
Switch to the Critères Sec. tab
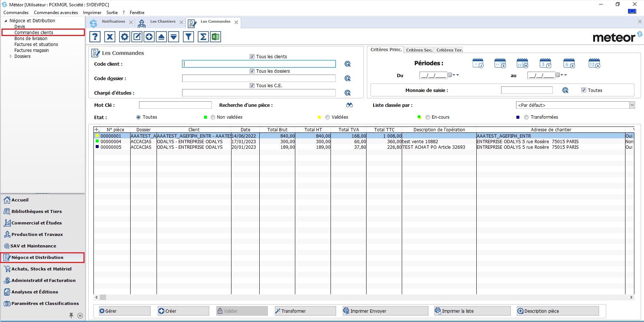(x=419, y=50)
